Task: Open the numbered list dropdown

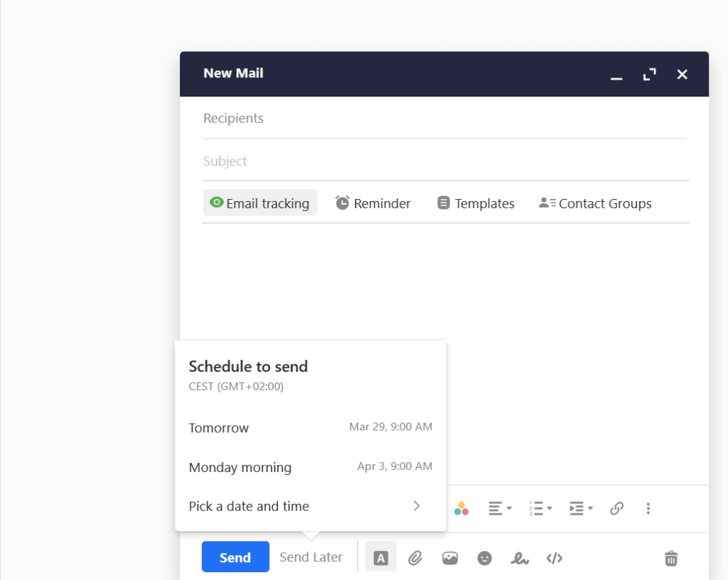Action: 540,508
